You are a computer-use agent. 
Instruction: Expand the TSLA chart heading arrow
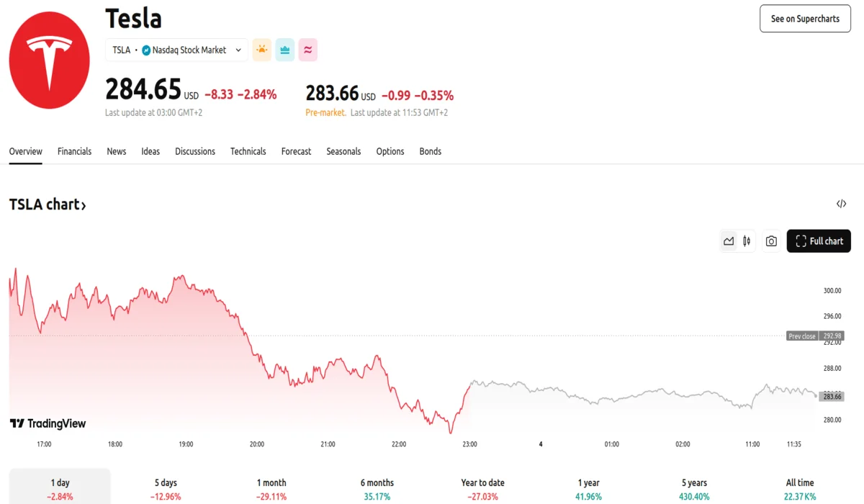coord(84,205)
